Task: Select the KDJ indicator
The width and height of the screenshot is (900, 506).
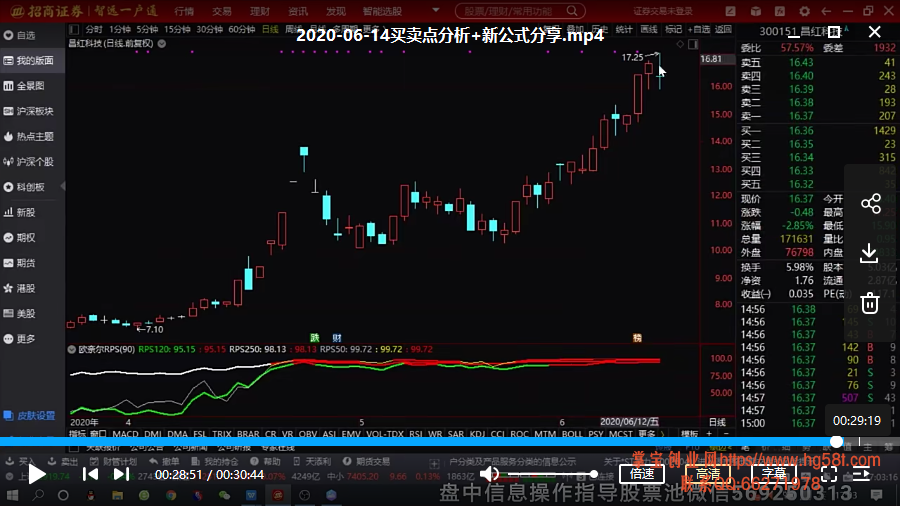Action: pyautogui.click(x=477, y=434)
